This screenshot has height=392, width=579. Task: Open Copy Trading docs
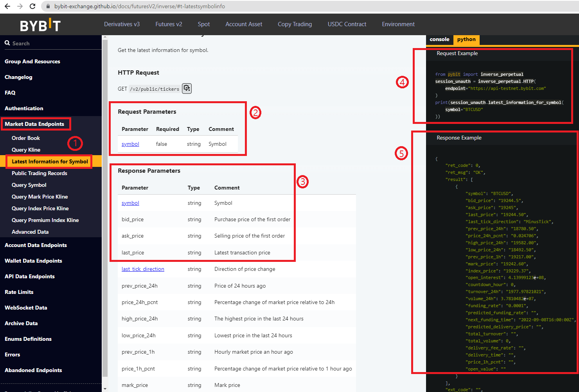click(x=295, y=24)
